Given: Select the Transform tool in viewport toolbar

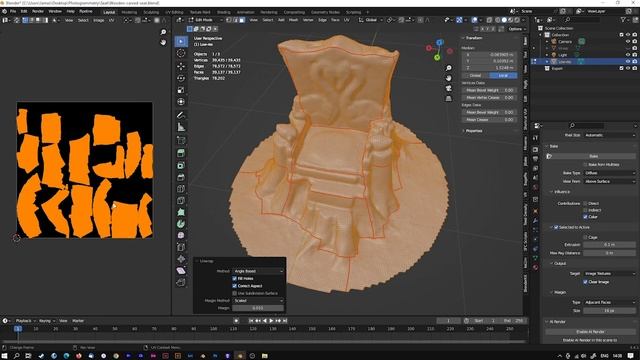Looking at the screenshot, I should (181, 102).
